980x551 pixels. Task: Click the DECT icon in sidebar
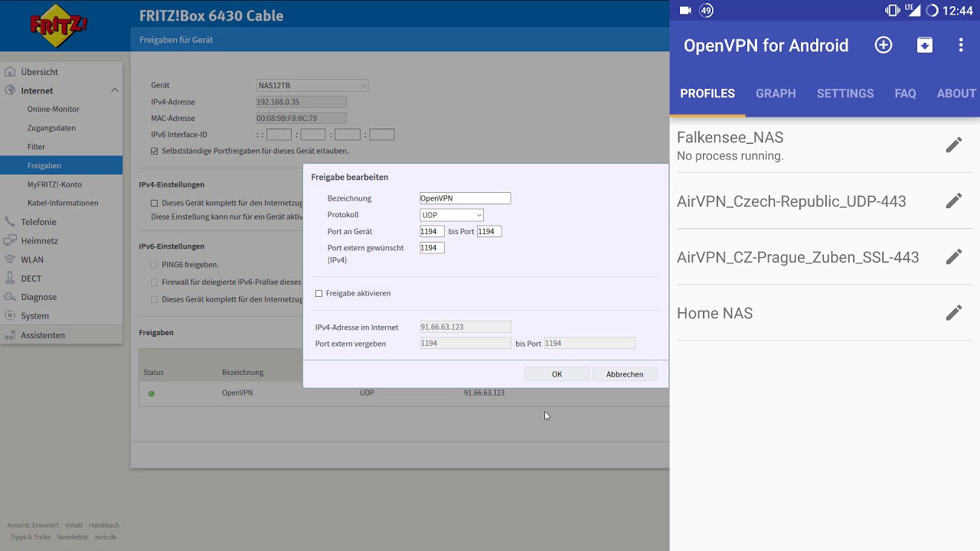[10, 279]
